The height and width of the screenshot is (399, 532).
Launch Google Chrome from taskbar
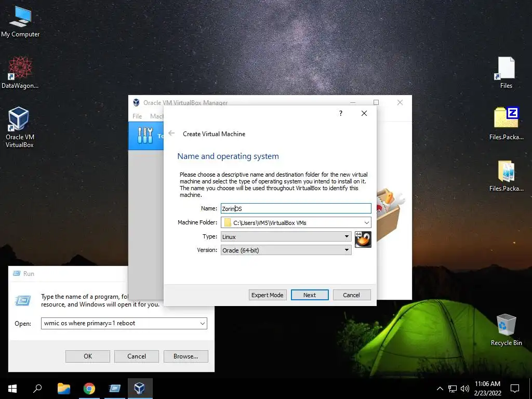89,389
